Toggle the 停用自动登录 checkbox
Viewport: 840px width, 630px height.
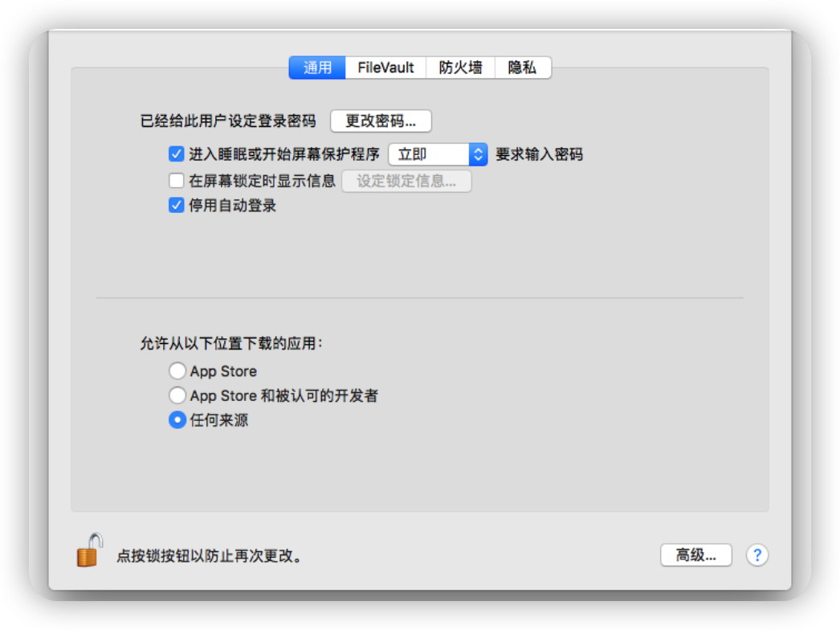click(177, 206)
